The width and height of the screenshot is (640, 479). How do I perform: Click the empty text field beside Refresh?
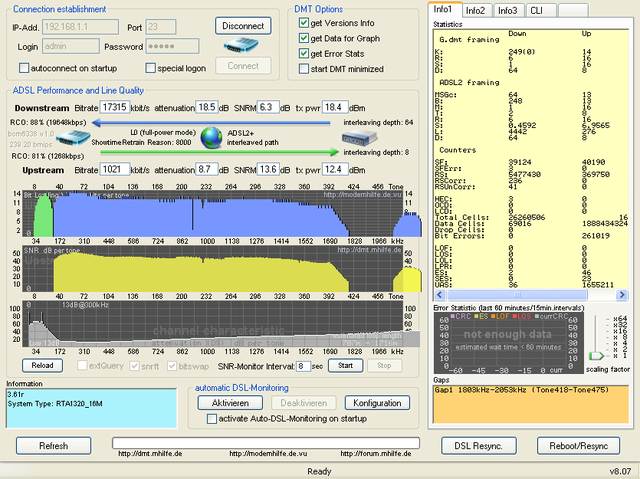[266, 443]
